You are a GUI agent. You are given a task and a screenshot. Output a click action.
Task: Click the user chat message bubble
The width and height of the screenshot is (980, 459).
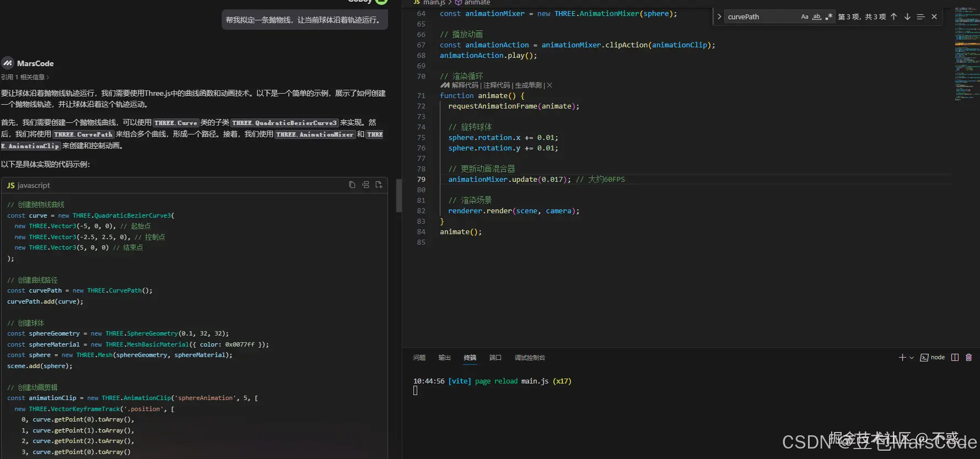coord(305,20)
